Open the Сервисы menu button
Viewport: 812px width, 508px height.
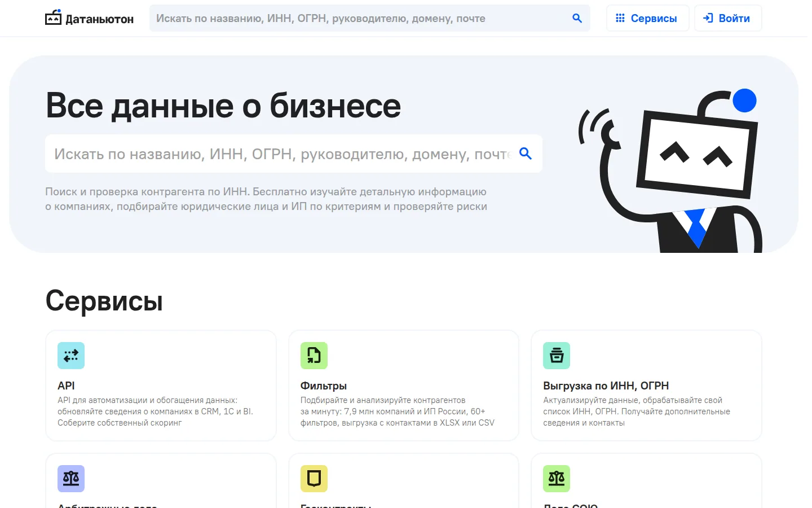pos(647,18)
